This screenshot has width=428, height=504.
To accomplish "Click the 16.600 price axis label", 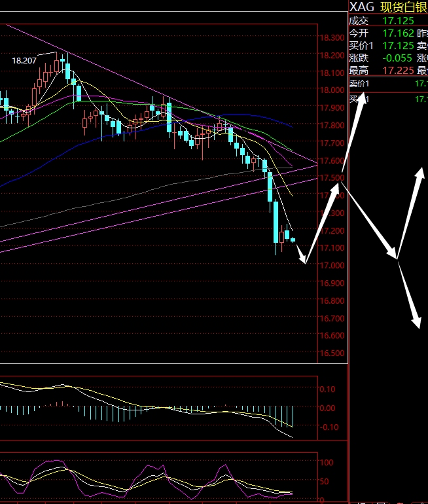I will [332, 336].
